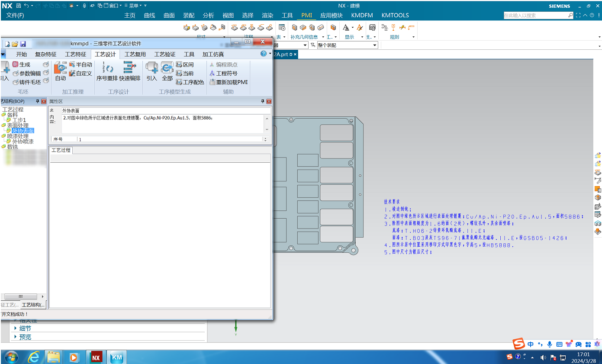Viewport: 602px width, 364px height.
Task: Click the 重新加载PMI reload icon
Action: (x=212, y=82)
